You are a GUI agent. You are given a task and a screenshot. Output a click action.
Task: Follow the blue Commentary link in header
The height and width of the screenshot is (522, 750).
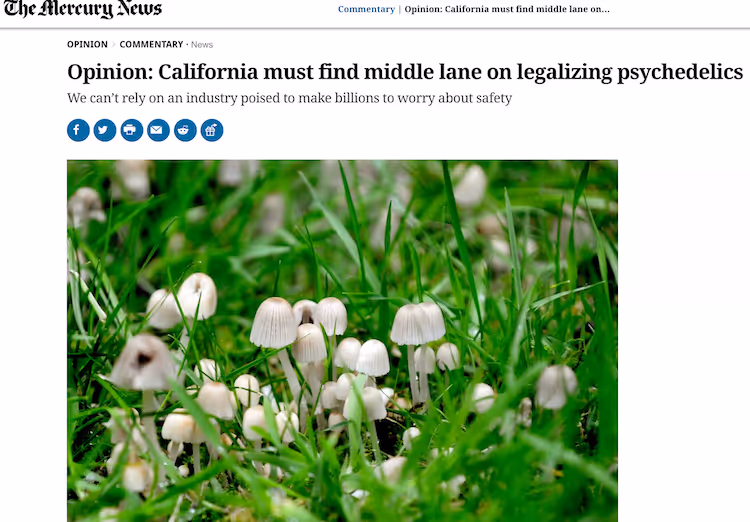tap(366, 9)
